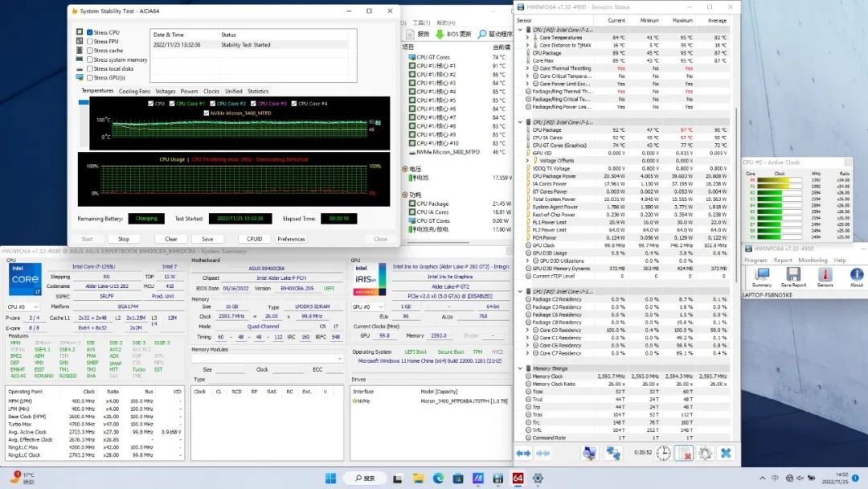The height and width of the screenshot is (489, 868).
Task: Toggle CPU Core #1 graph checkbox
Action: 172,104
